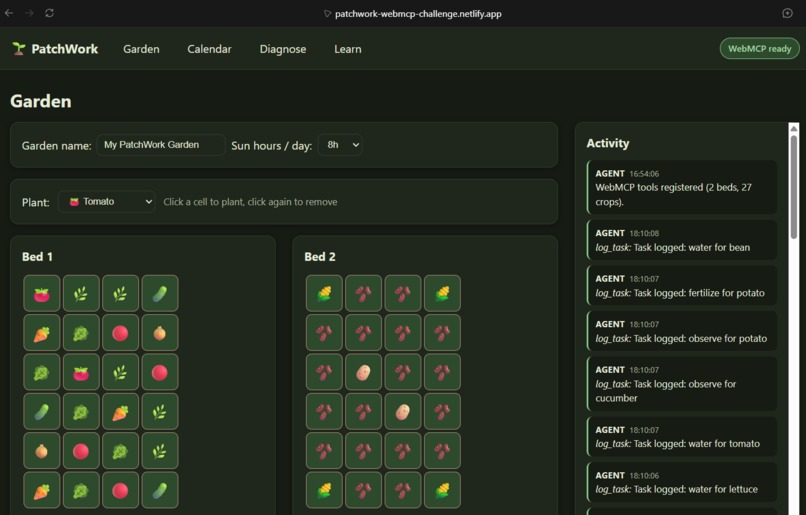Click the herb cell ending Bed 1's fifth row
Viewport: 806px width, 515px height.
coord(160,451)
